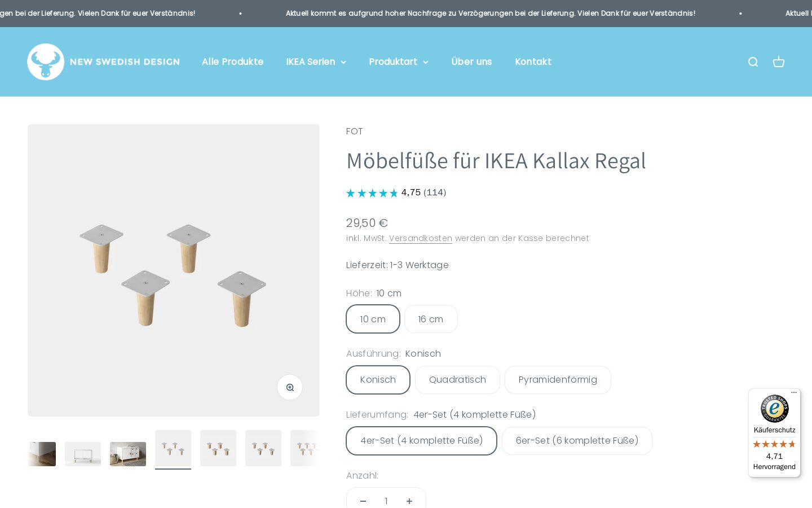The height and width of the screenshot is (508, 812).
Task: Choose the Quadratisch design variant
Action: (457, 380)
